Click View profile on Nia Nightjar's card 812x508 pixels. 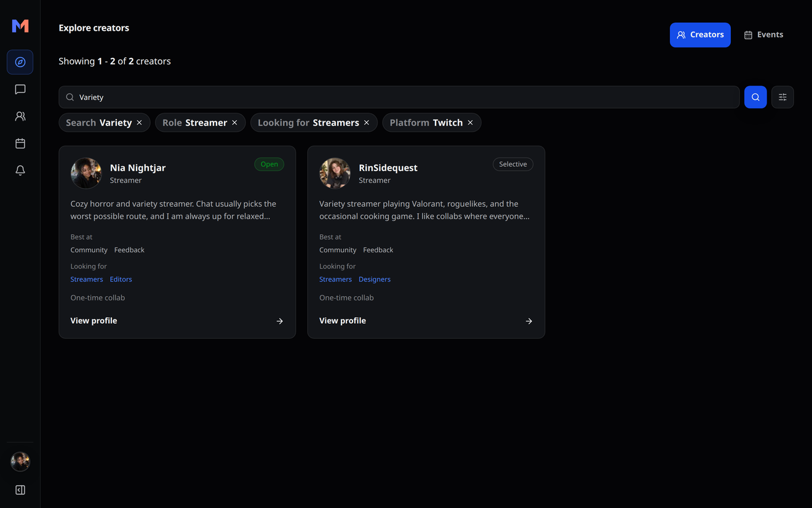click(x=94, y=321)
